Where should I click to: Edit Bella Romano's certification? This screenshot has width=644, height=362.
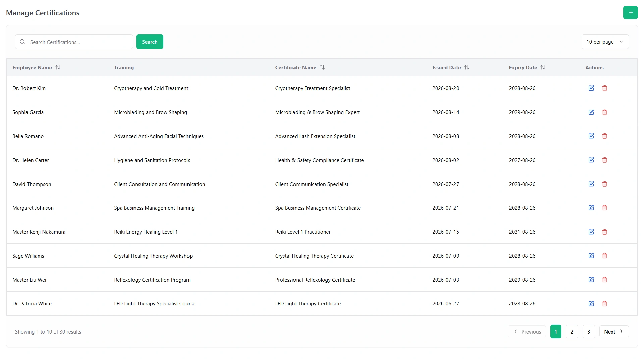[x=591, y=136]
